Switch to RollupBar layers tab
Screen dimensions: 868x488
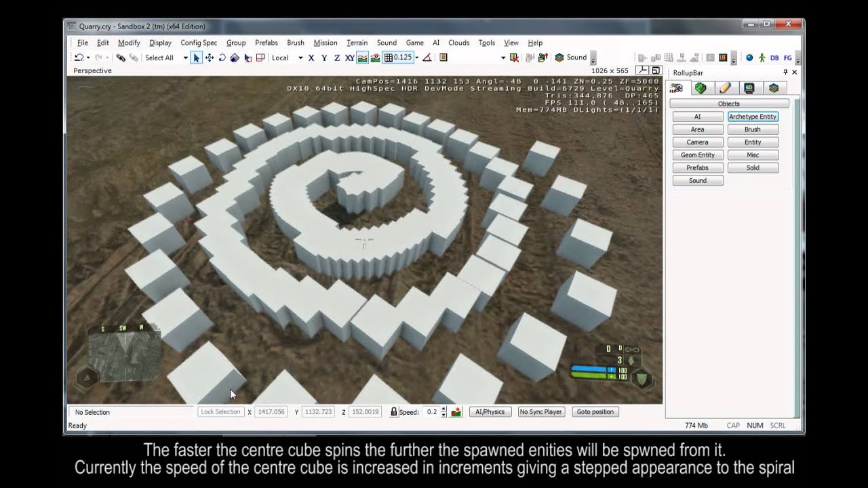point(774,88)
